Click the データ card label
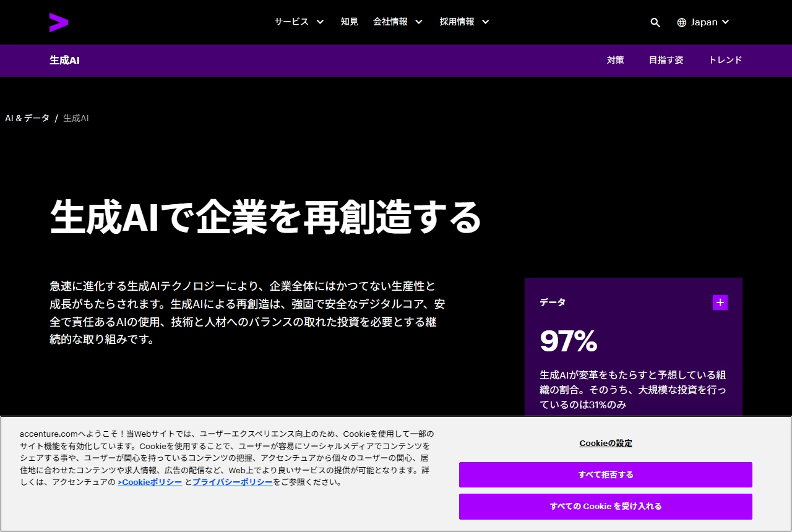 tap(553, 302)
